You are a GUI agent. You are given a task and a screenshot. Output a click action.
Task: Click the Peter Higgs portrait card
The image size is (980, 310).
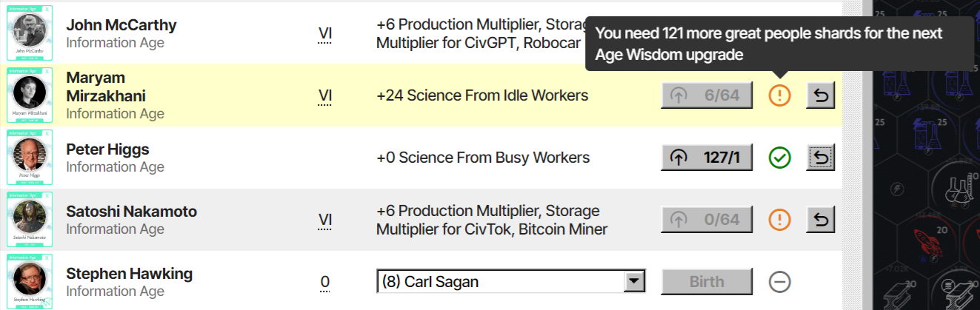pos(30,158)
